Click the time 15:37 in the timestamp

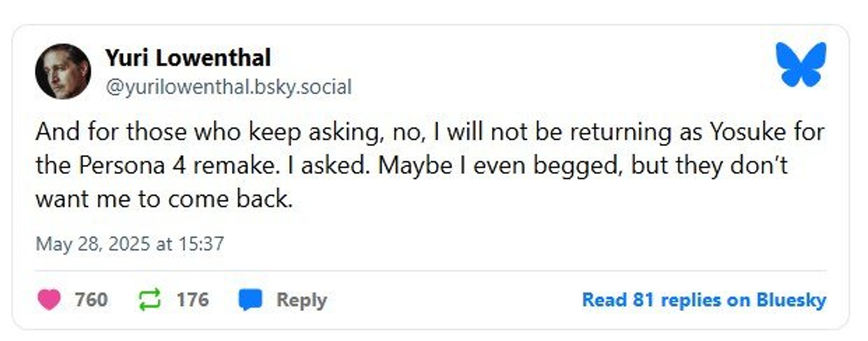click(201, 244)
